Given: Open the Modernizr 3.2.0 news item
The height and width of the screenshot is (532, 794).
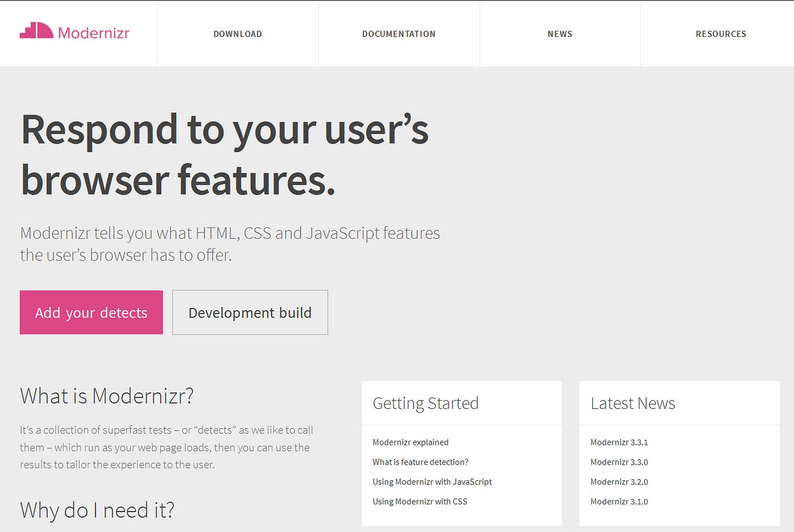Looking at the screenshot, I should [x=619, y=482].
